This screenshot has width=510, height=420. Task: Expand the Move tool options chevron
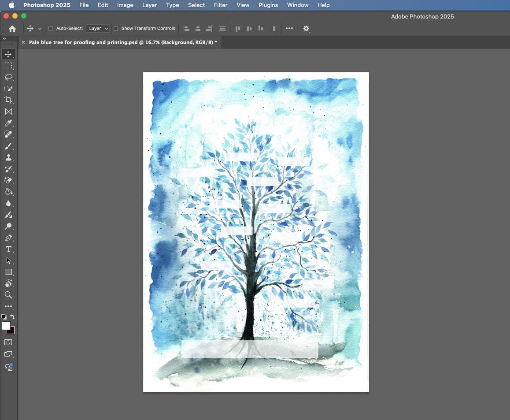(x=40, y=28)
